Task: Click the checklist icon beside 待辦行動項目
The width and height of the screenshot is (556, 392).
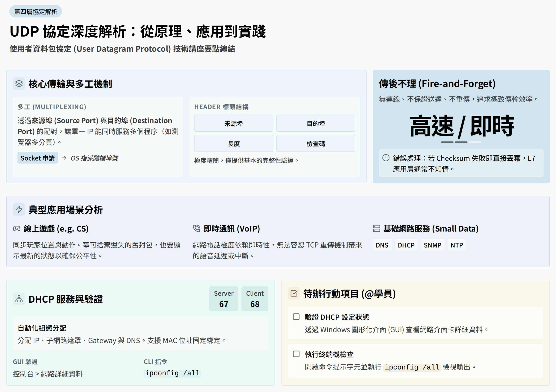Action: [294, 293]
